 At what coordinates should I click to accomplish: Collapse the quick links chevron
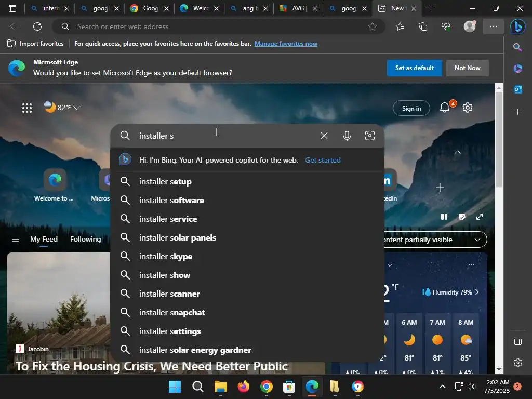[457, 152]
